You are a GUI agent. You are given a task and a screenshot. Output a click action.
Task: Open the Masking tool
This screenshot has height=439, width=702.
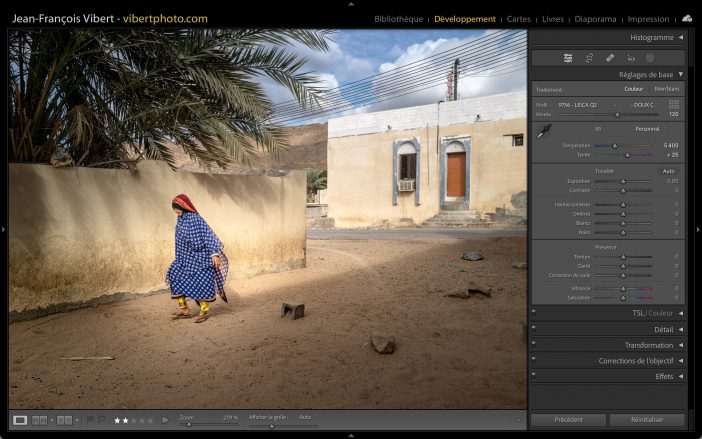pyautogui.click(x=650, y=58)
